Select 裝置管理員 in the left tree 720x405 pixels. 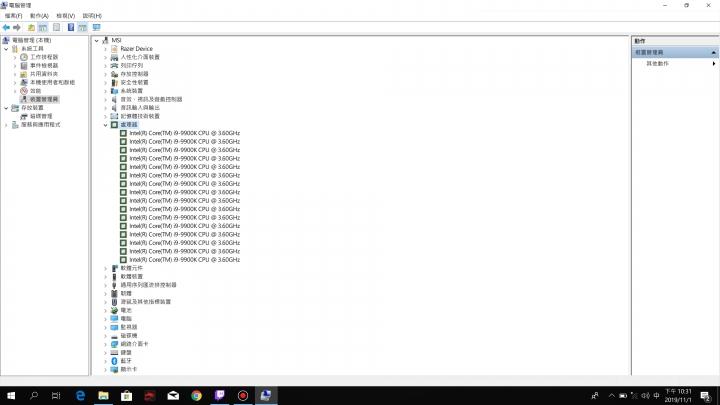pyautogui.click(x=44, y=99)
